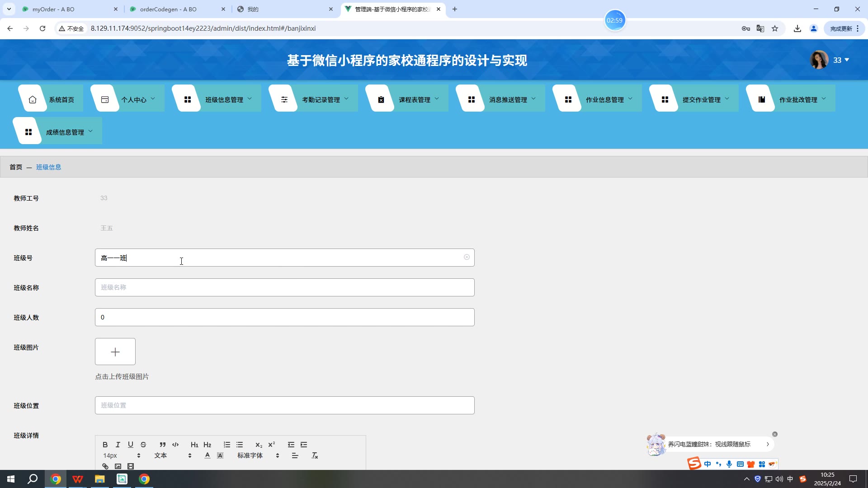Click the clear formatting icon
The width and height of the screenshot is (868, 488).
315,455
